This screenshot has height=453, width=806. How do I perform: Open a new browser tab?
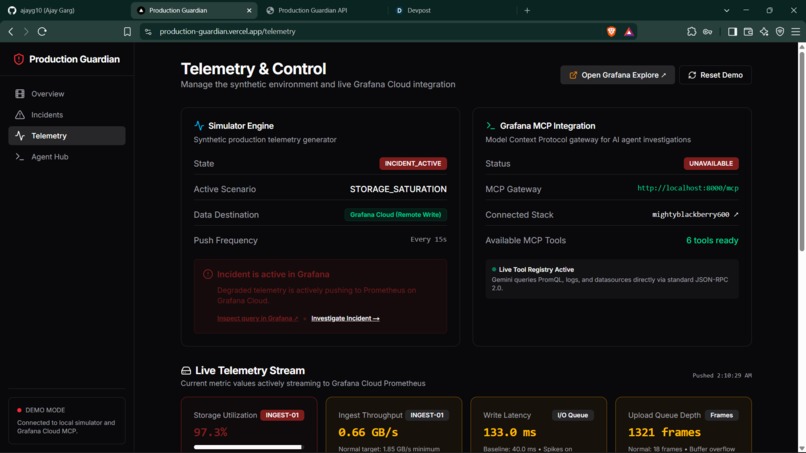click(x=527, y=10)
